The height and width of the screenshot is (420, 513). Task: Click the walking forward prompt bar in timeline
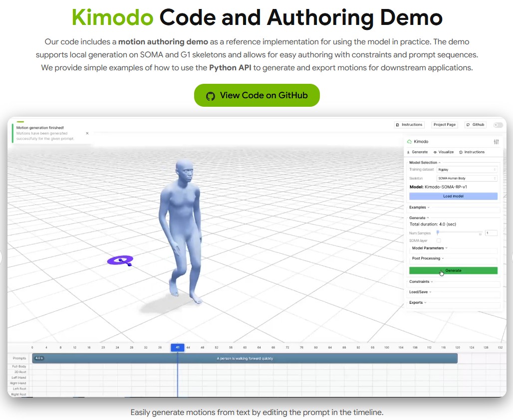[245, 358]
